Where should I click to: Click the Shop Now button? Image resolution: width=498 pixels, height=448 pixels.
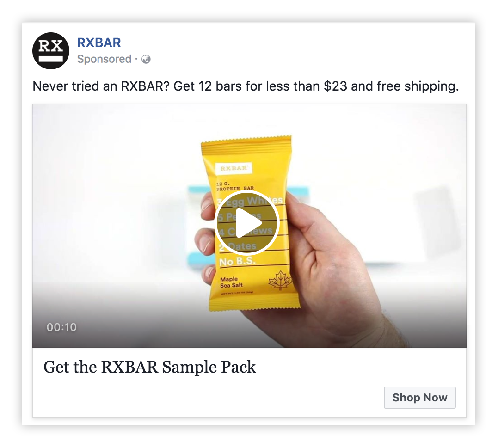click(419, 398)
